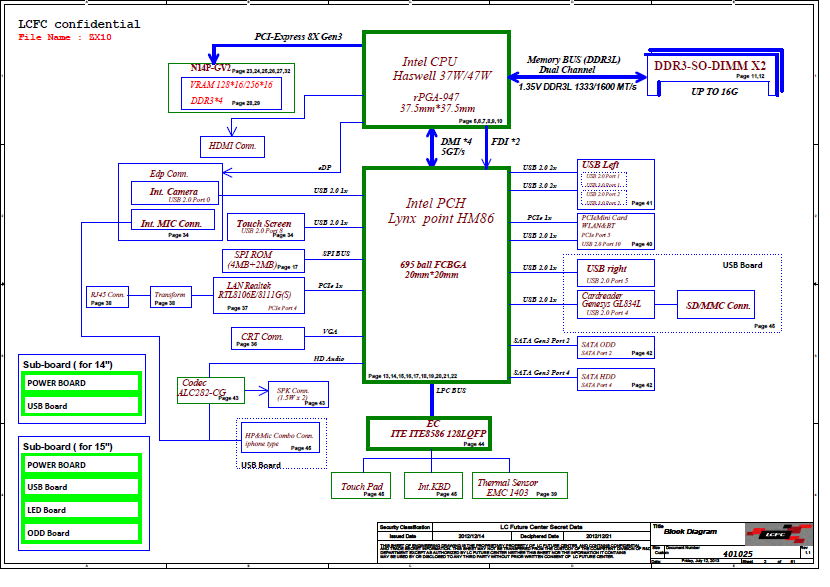Image resolution: width=830 pixels, height=587 pixels.
Task: Click the 695 ball FCBGA text
Action: 433,265
